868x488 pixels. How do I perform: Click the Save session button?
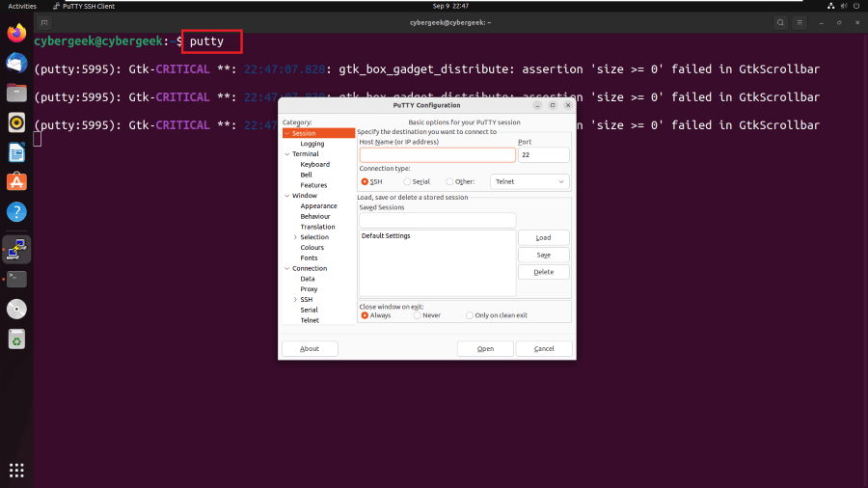coord(544,255)
